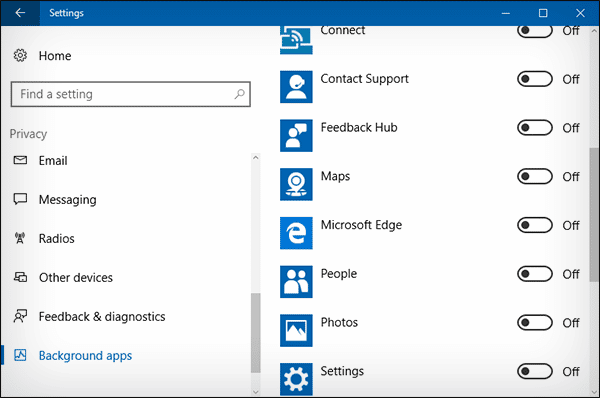Enable Microsoft Edge background switch
Image resolution: width=600 pixels, height=398 pixels.
(535, 225)
